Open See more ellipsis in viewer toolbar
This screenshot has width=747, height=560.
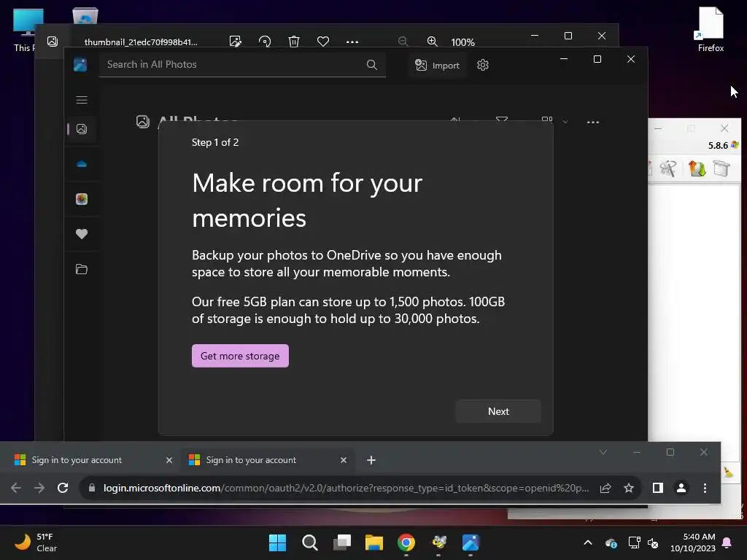click(352, 42)
